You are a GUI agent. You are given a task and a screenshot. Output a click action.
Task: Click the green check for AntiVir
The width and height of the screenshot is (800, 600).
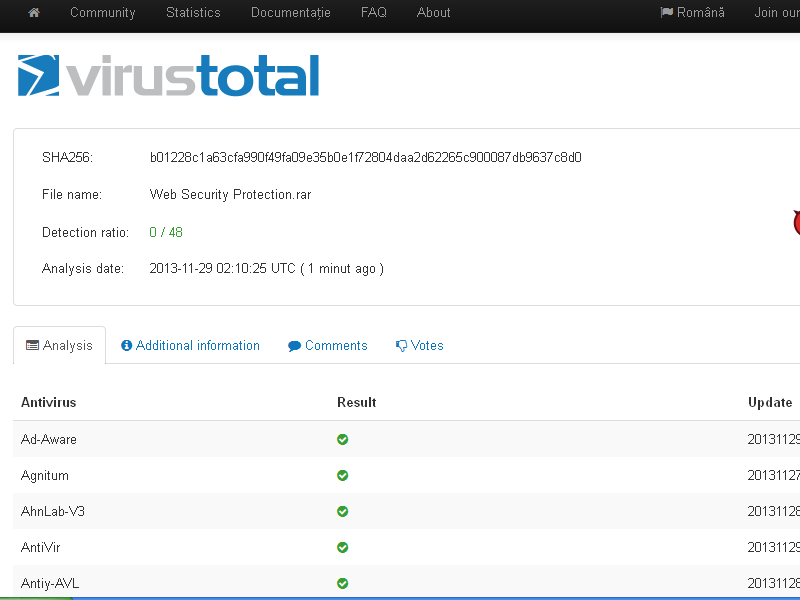click(342, 547)
